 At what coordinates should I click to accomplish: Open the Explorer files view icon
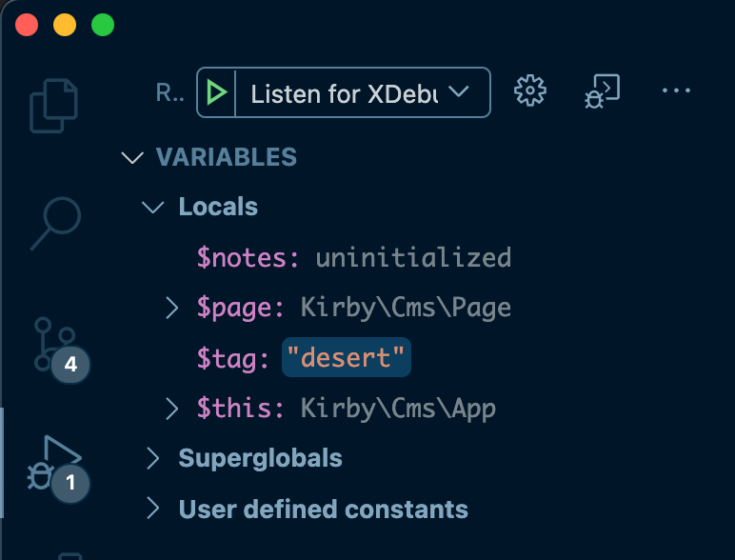(54, 103)
